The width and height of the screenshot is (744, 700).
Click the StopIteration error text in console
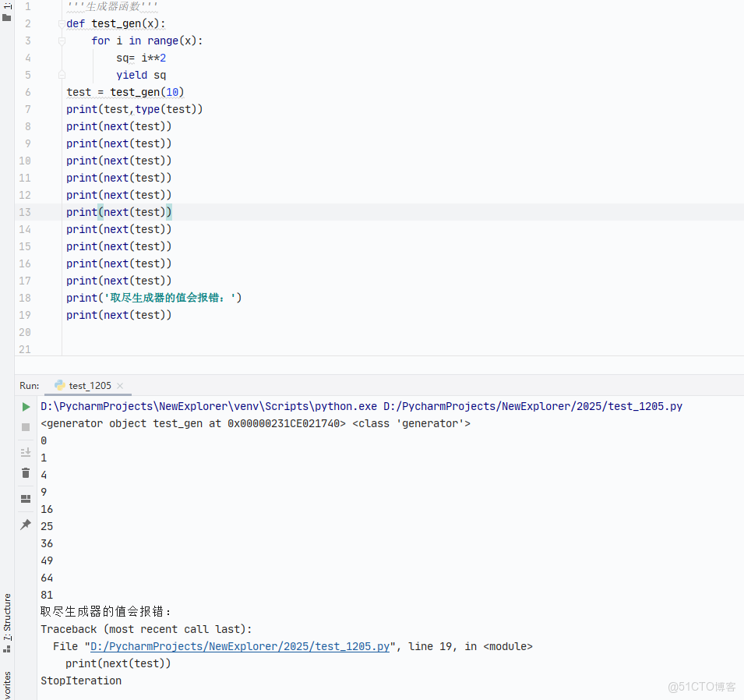[81, 681]
